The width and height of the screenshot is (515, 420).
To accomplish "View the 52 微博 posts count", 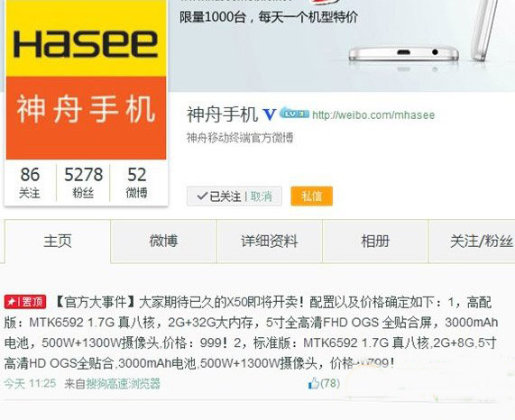I will (136, 183).
